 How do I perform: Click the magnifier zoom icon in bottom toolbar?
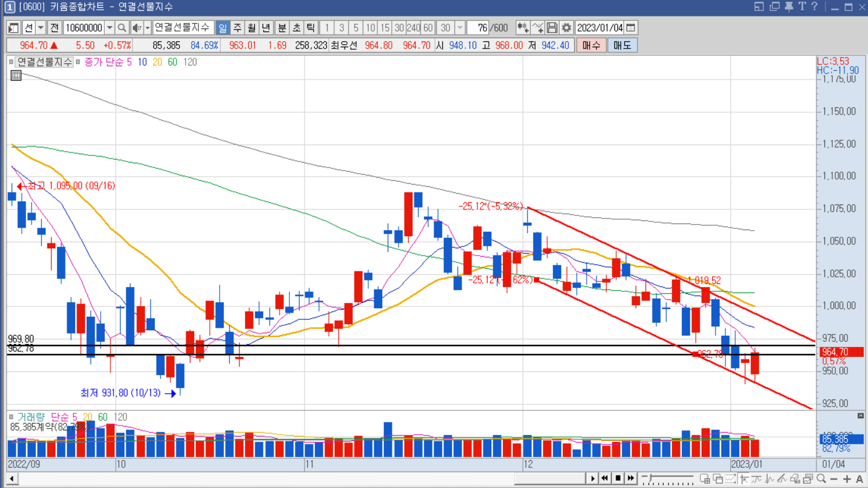(821, 478)
